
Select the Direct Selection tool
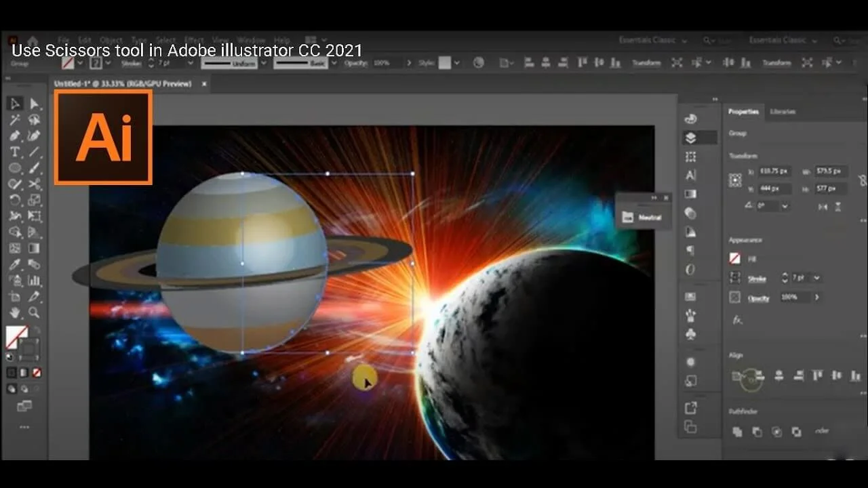point(34,104)
